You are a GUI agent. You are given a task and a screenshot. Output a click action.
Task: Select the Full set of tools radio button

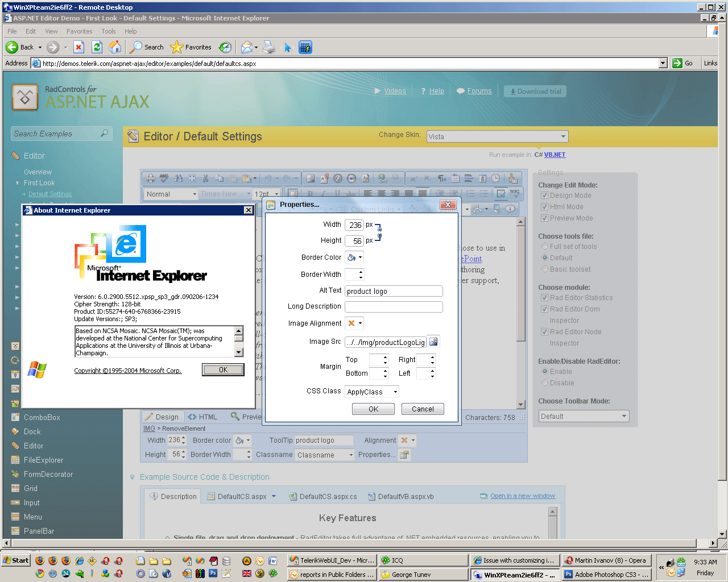coord(544,247)
